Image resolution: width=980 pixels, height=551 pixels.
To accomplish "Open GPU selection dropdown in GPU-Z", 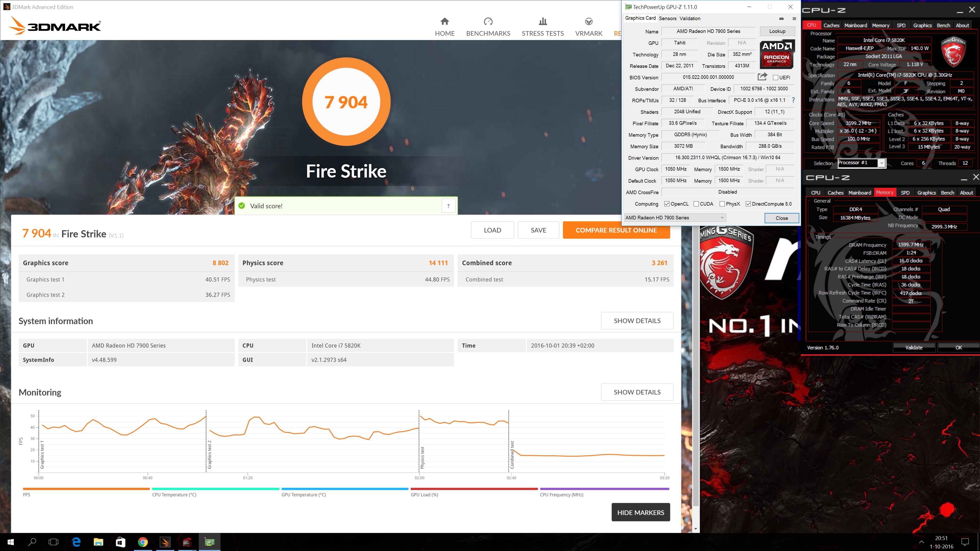I will (675, 218).
